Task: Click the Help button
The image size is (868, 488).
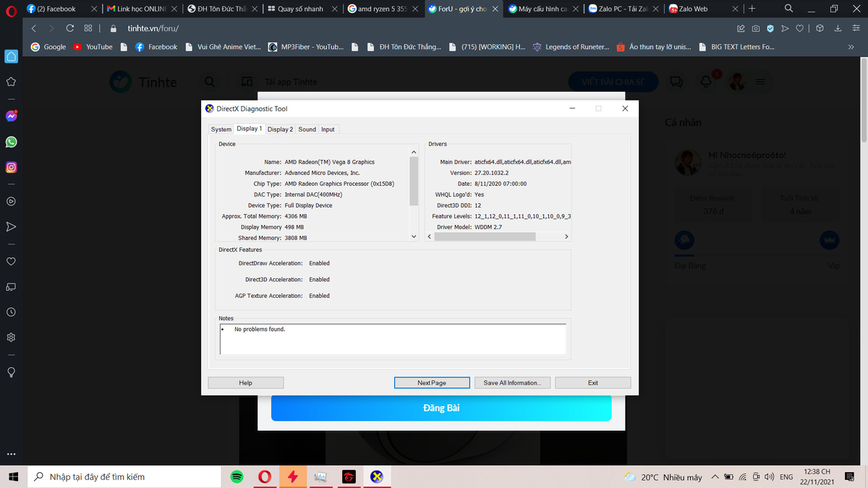Action: click(x=245, y=382)
